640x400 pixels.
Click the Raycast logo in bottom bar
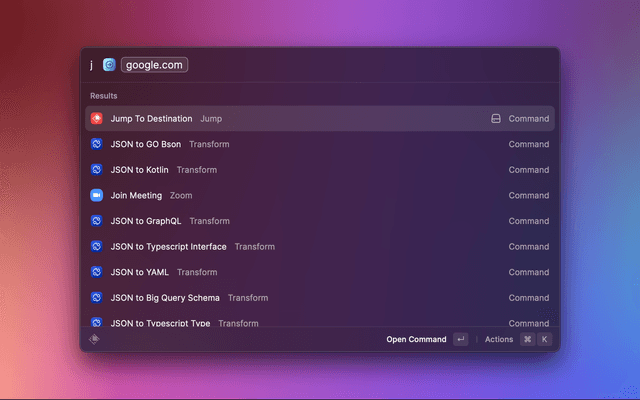tap(95, 339)
